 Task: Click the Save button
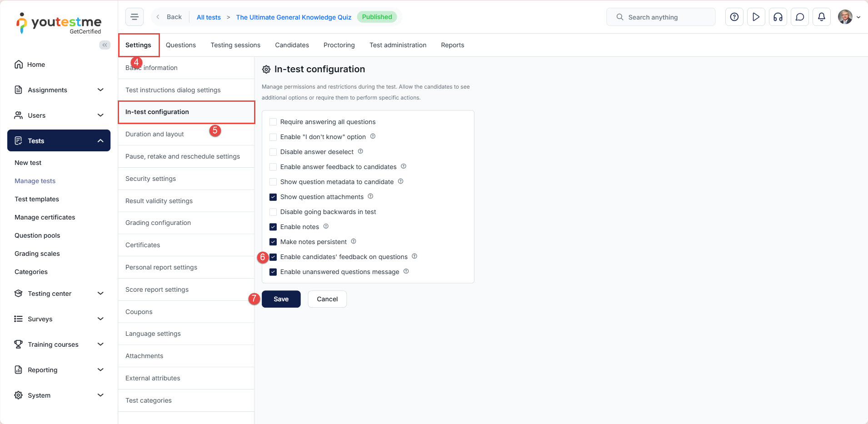[281, 299]
